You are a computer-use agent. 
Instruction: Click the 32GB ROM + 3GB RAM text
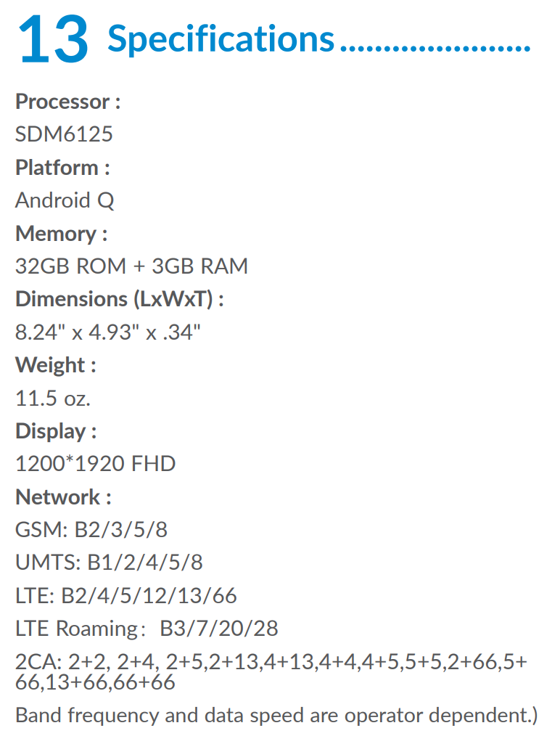pos(131,266)
